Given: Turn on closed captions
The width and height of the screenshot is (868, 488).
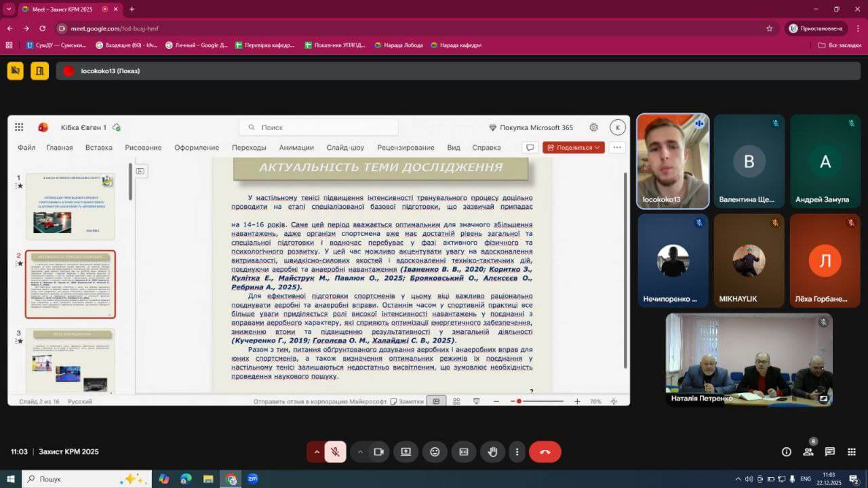Looking at the screenshot, I should [464, 452].
